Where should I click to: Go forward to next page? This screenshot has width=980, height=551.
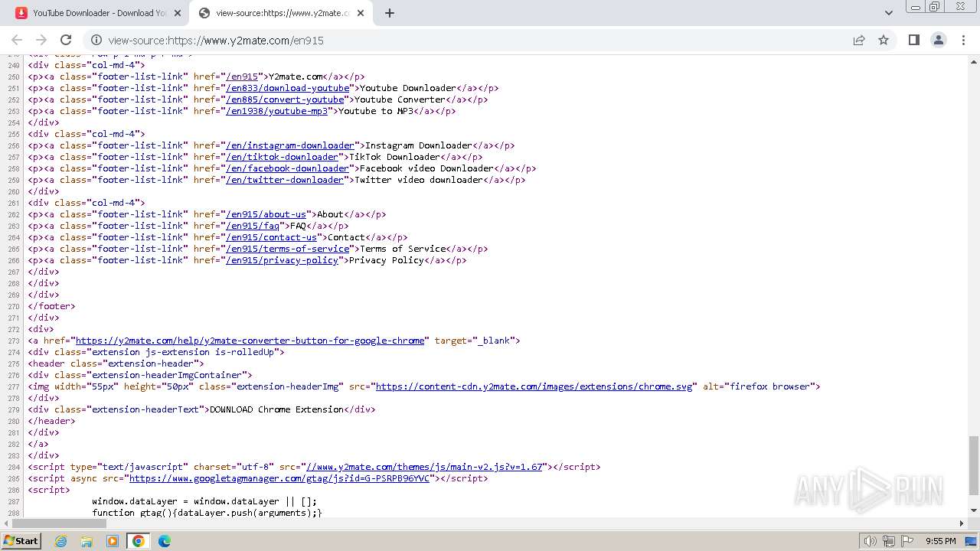click(x=41, y=40)
